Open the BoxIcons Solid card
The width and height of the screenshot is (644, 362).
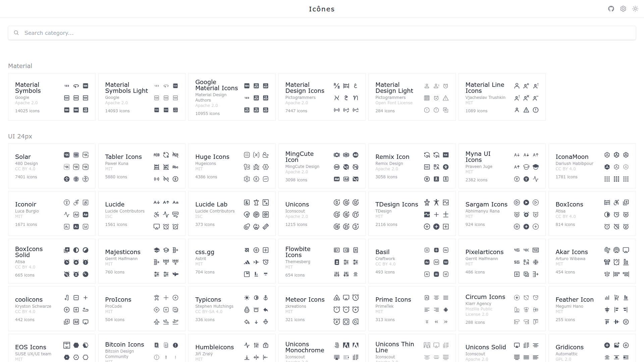pos(52,261)
